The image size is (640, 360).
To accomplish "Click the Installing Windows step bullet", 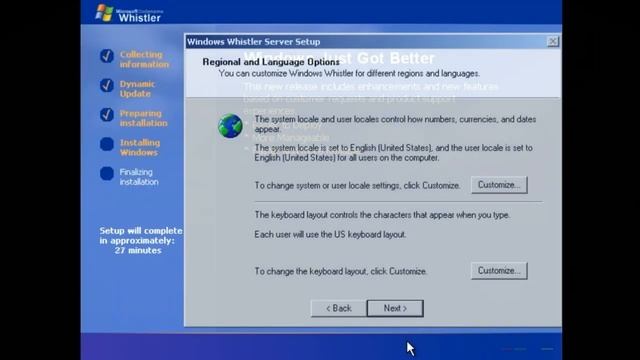I will [x=107, y=144].
